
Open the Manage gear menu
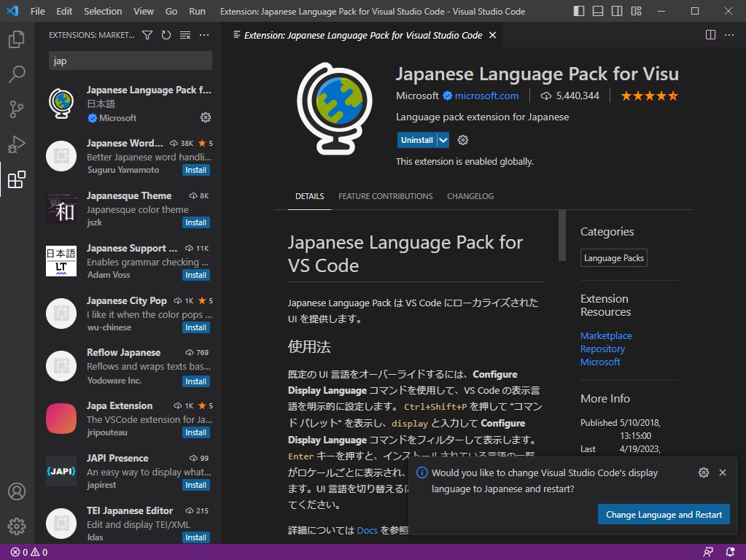(x=18, y=526)
